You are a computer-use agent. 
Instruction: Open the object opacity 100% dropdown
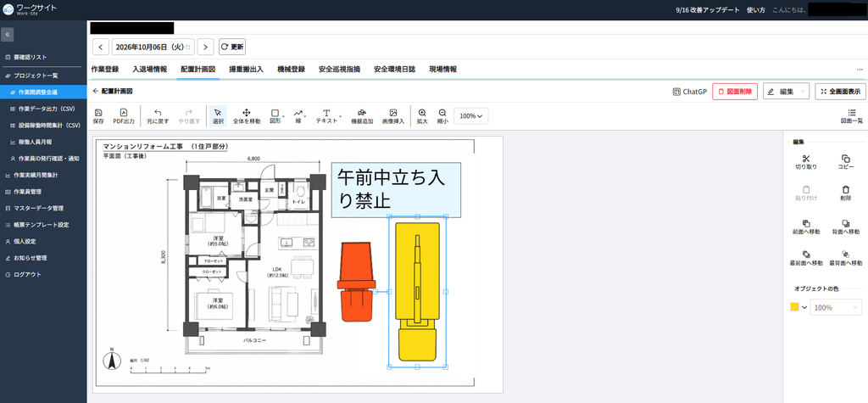[836, 307]
